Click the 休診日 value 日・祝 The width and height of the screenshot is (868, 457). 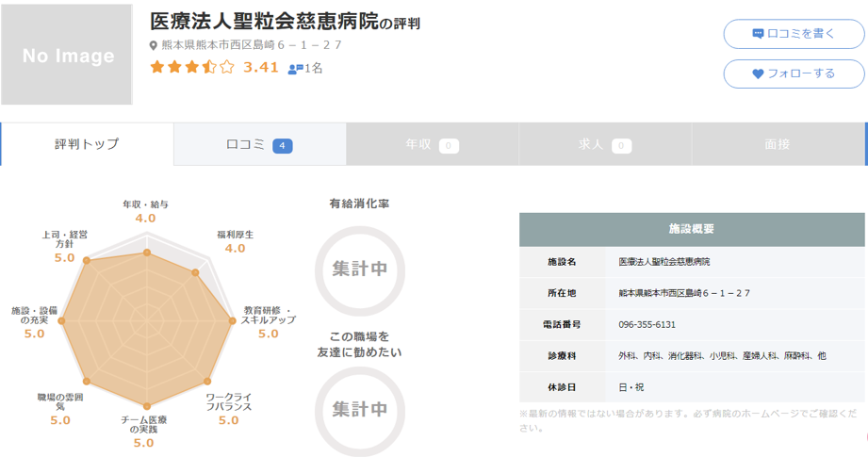click(631, 387)
